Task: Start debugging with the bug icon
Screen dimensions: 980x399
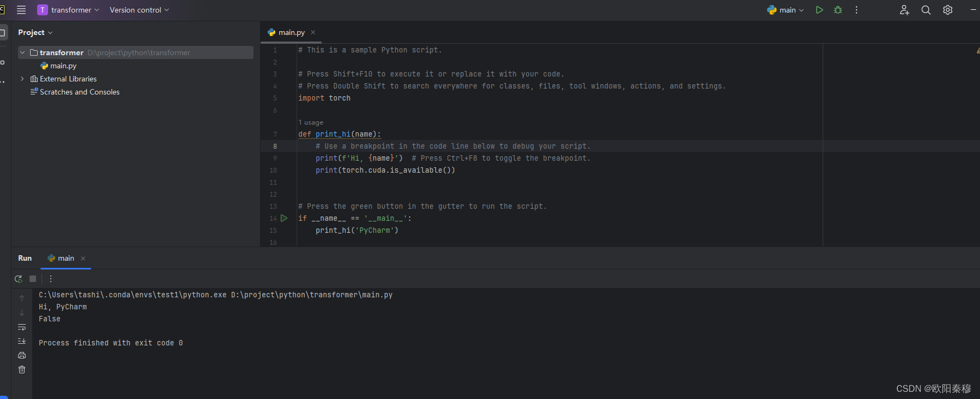Action: click(x=838, y=10)
